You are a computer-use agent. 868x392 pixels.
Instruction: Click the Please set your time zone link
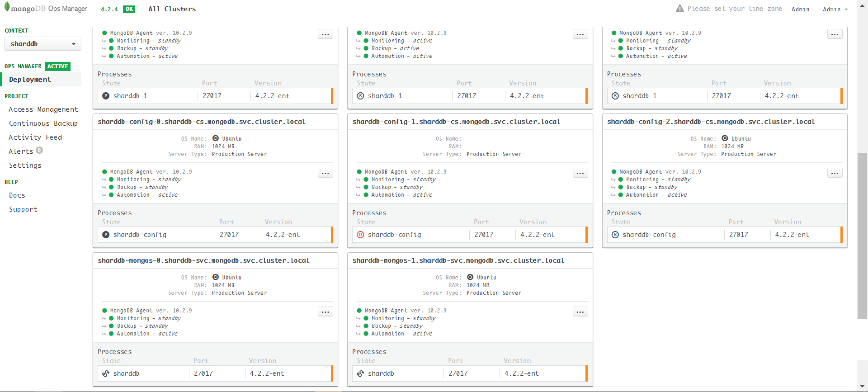pyautogui.click(x=735, y=9)
